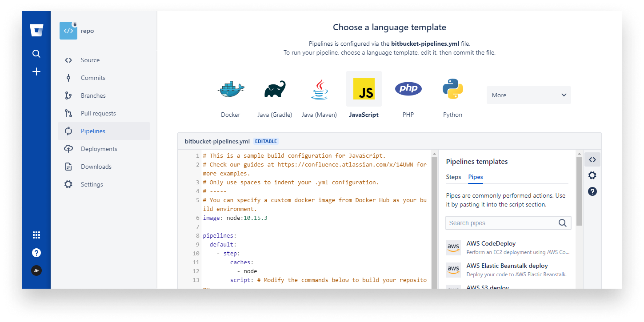
Task: Click the Settings gear icon in sidebar
Action: click(68, 184)
